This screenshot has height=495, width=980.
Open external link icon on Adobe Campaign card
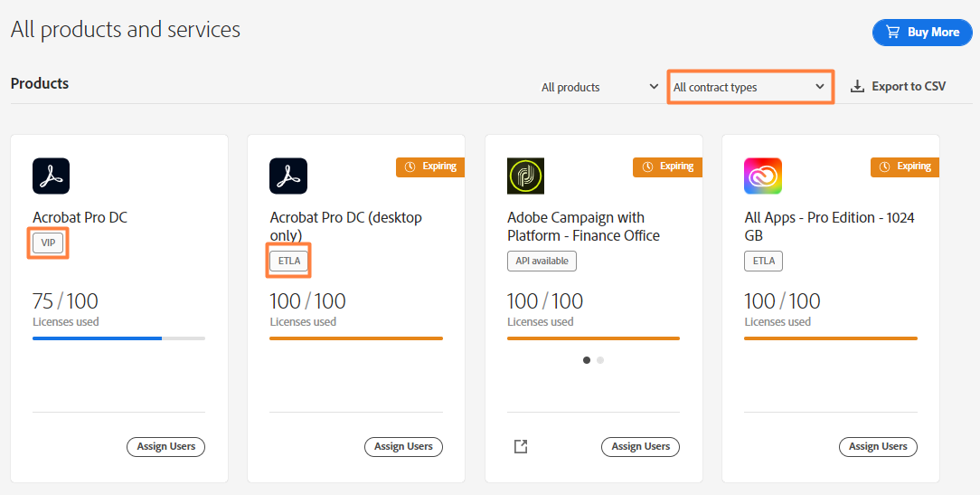click(521, 446)
